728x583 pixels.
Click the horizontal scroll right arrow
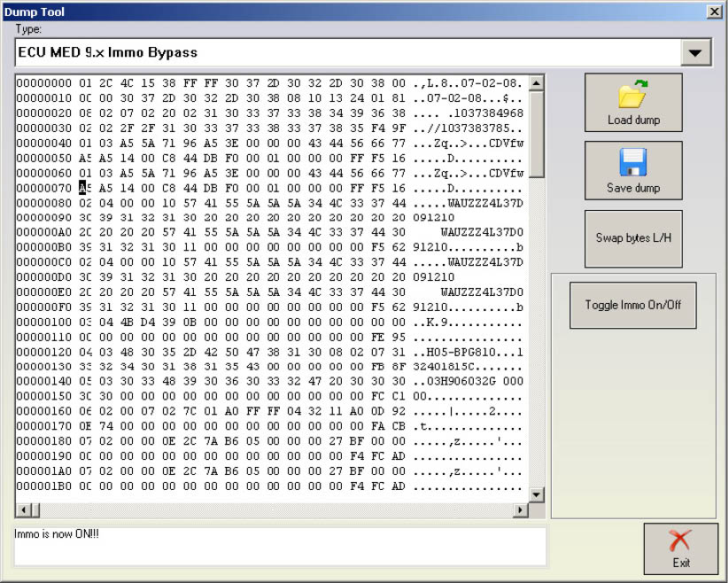pos(520,510)
